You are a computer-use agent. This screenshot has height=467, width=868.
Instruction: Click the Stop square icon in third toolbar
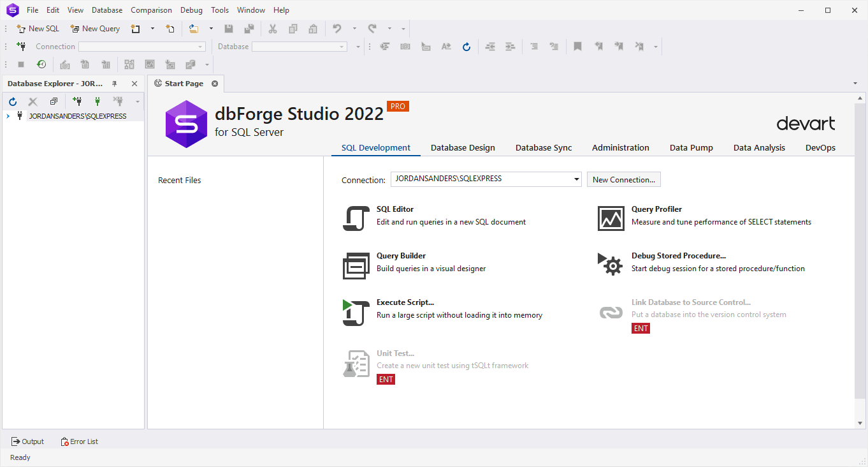[21, 64]
